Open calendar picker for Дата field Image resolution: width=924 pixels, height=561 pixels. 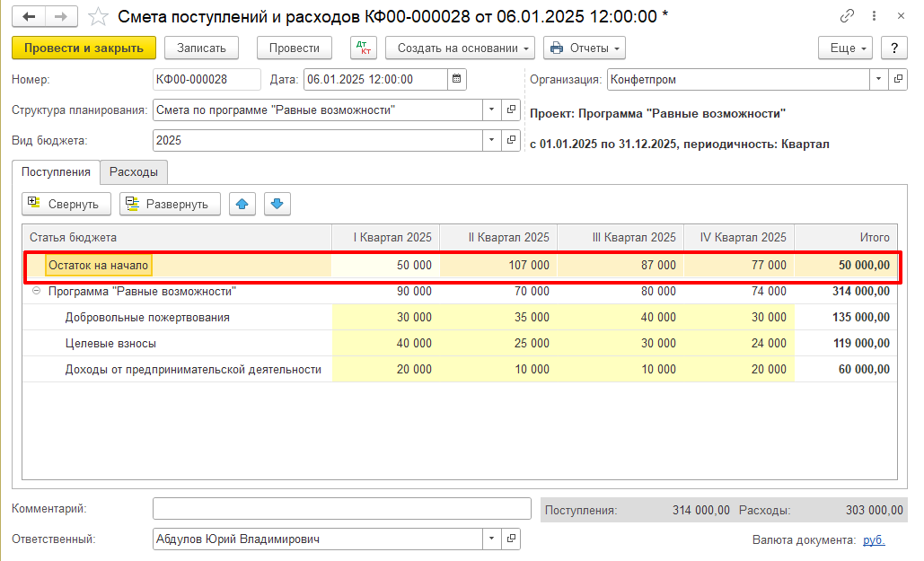(457, 79)
